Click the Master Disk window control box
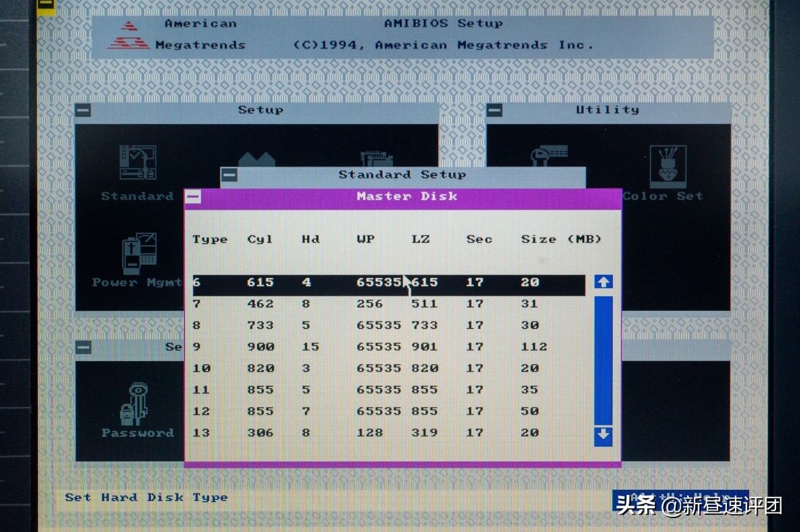Viewport: 800px width, 532px height. (x=194, y=197)
